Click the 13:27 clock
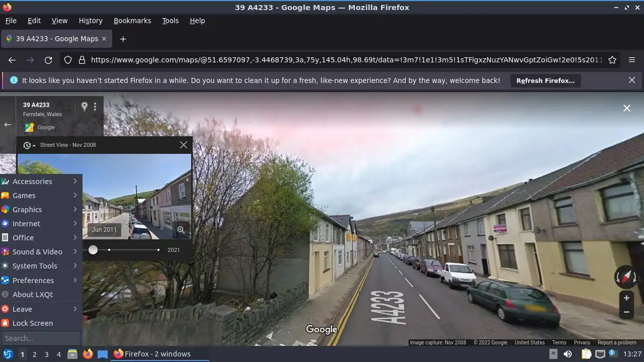644x362 pixels. 632,354
